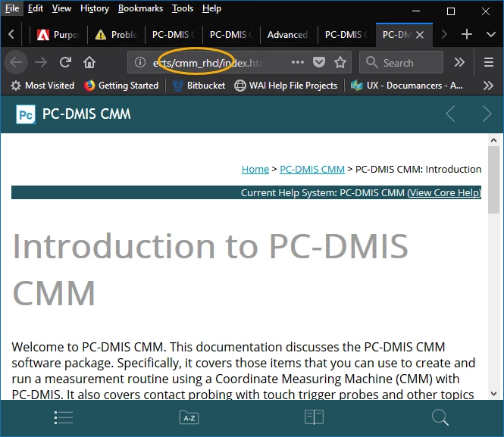Open the History menu
Image resolution: width=504 pixels, height=437 pixels.
(95, 8)
